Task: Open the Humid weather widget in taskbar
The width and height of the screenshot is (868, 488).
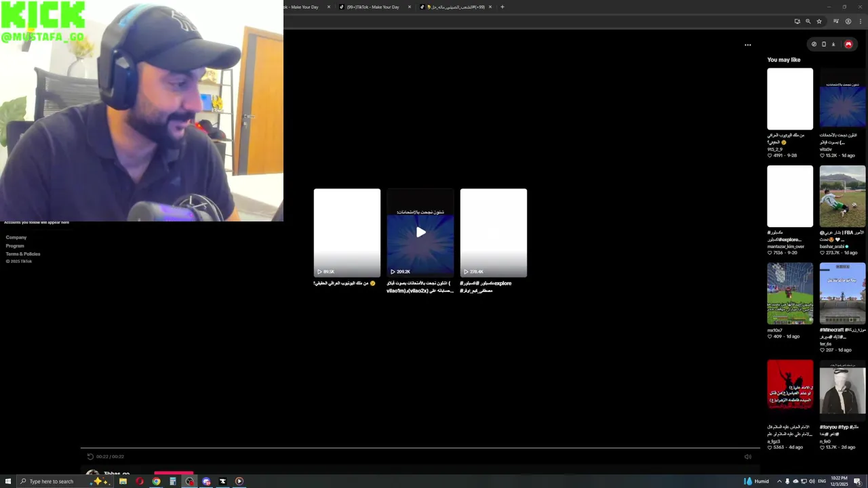Action: (756, 481)
